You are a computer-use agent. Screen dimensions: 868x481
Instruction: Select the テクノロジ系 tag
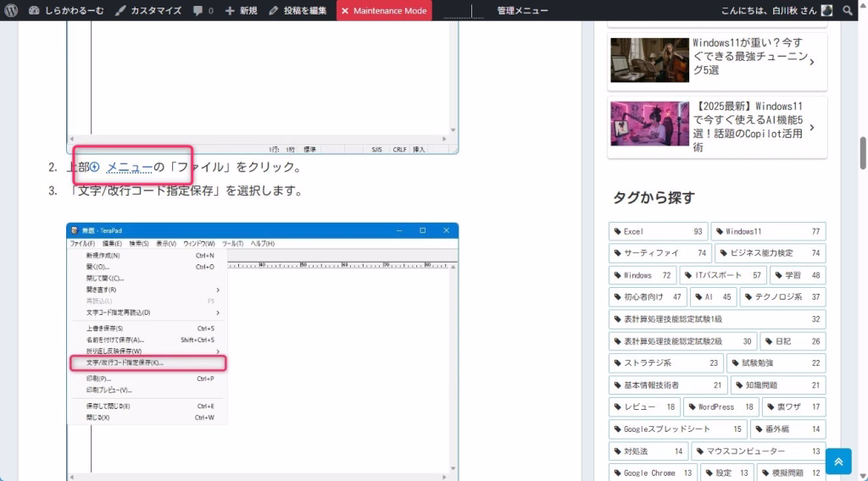click(x=782, y=297)
